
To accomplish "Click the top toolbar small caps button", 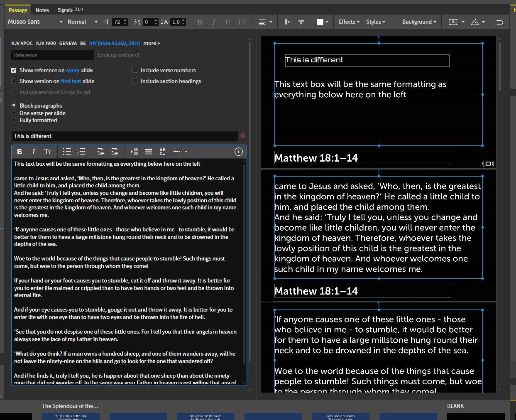I will click(227, 22).
